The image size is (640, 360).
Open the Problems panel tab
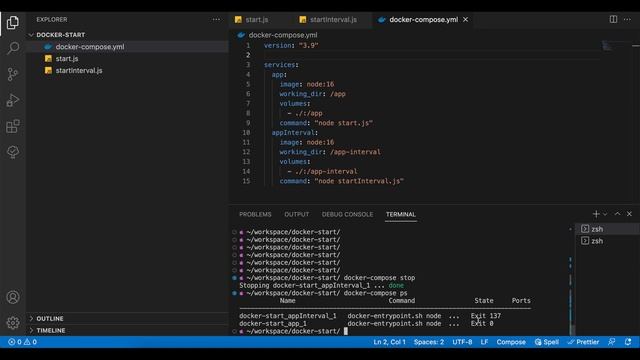[255, 214]
